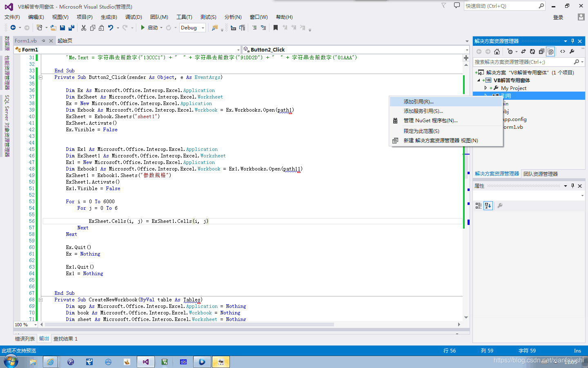Click the Copy icon in toolbar
This screenshot has width=588, height=368.
click(93, 27)
